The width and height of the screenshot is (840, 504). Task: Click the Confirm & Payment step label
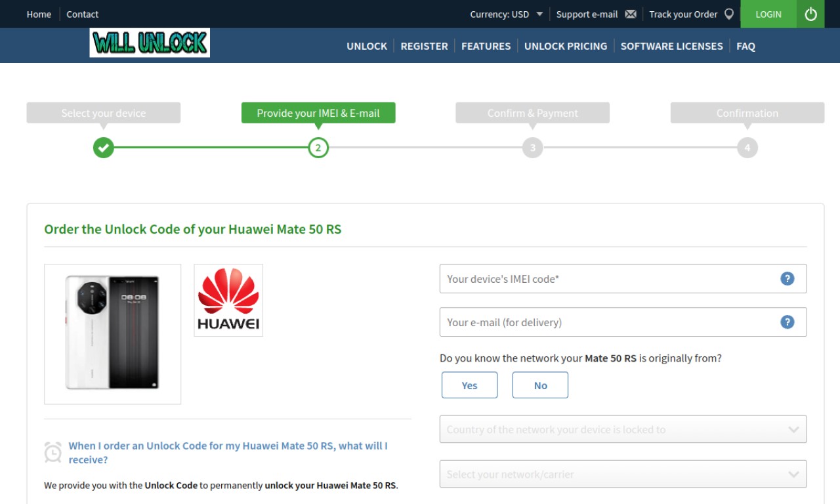pyautogui.click(x=532, y=113)
